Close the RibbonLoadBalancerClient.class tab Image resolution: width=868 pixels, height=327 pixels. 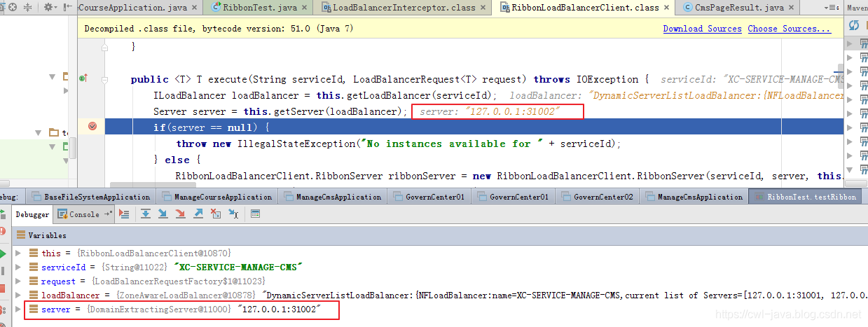[x=667, y=8]
